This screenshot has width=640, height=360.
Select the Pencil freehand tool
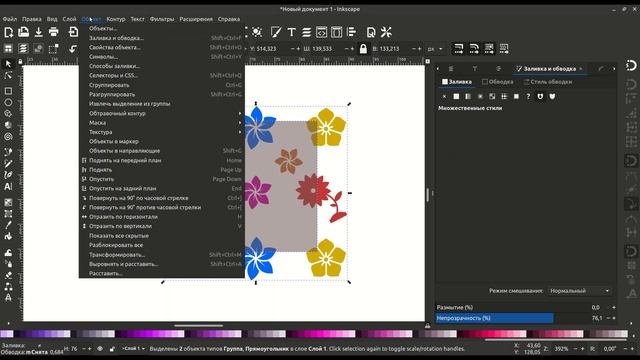8,164
